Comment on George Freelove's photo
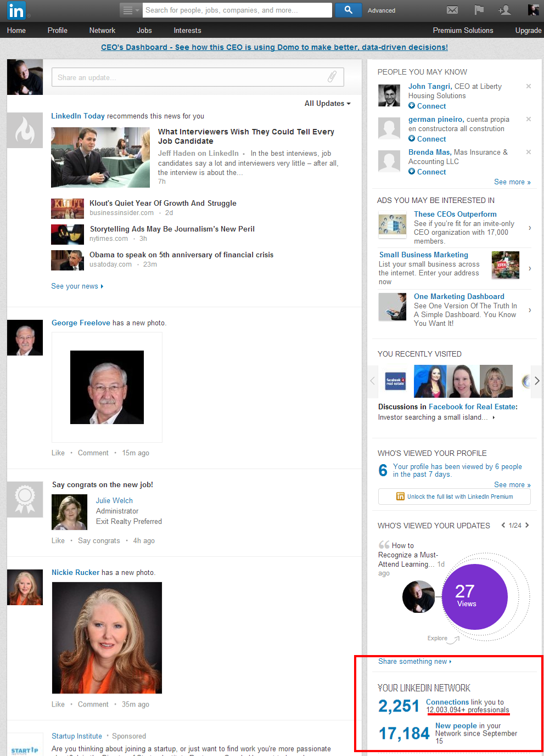544x756 pixels. click(x=93, y=453)
